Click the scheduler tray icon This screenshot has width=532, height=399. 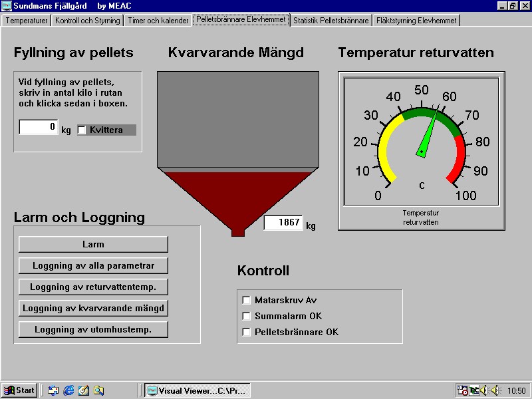[462, 390]
